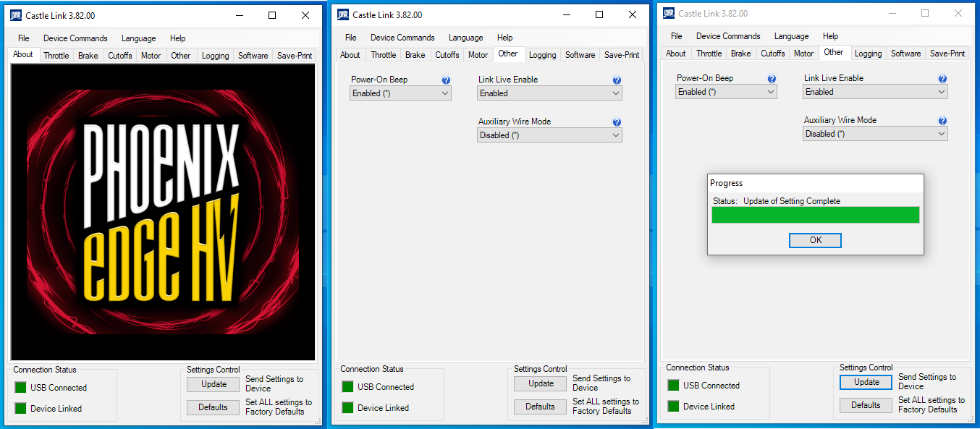This screenshot has width=980, height=429.
Task: Click Castle Link title bar icon in middle window
Action: click(x=343, y=14)
